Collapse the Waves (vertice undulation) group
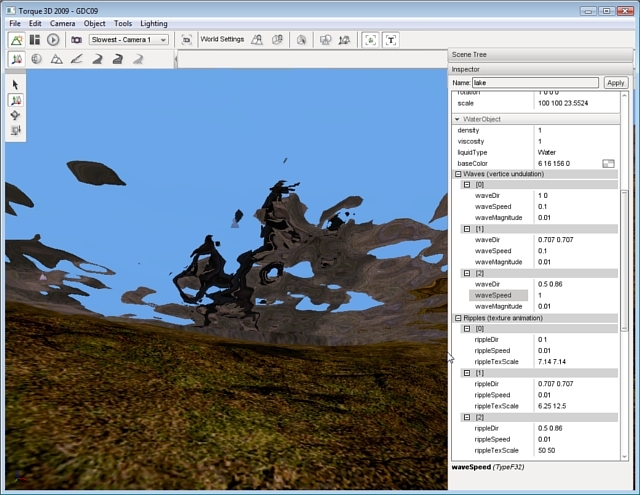The width and height of the screenshot is (640, 495). click(458, 174)
